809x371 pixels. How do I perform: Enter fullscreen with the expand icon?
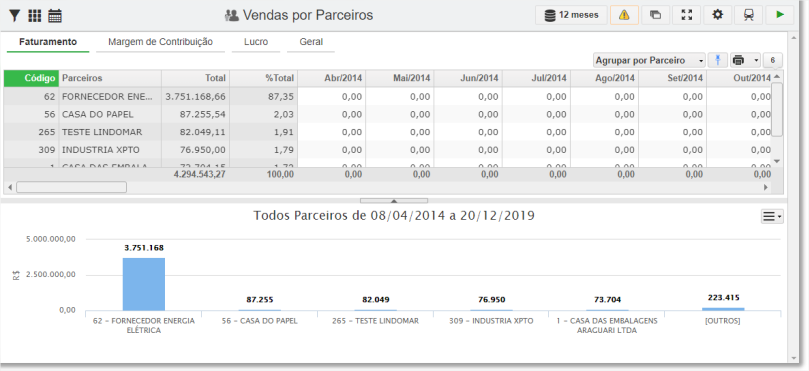coord(686,15)
